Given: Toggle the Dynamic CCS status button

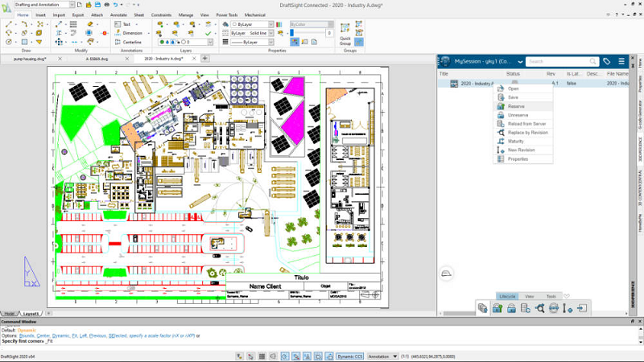Looking at the screenshot, I should [x=349, y=356].
